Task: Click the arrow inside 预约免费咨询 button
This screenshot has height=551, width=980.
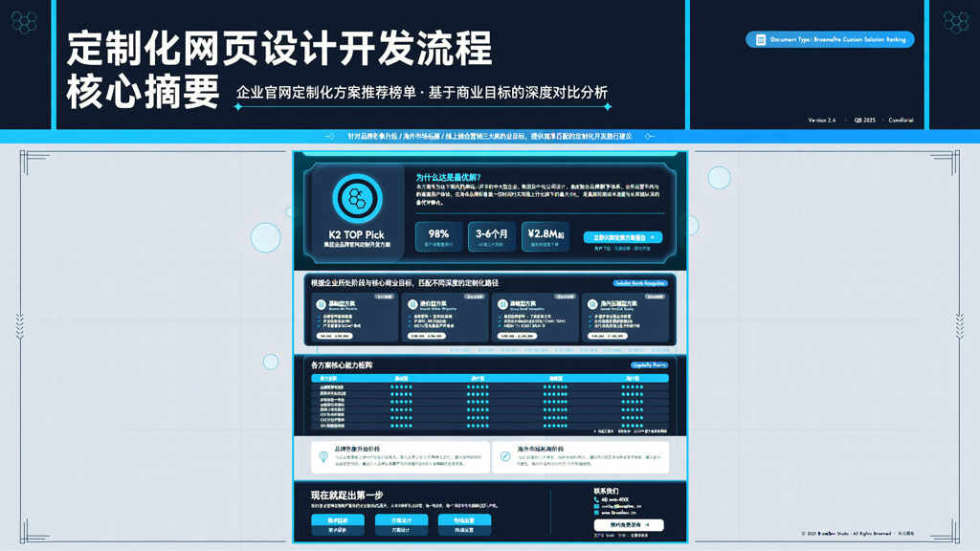Action: coord(648,525)
